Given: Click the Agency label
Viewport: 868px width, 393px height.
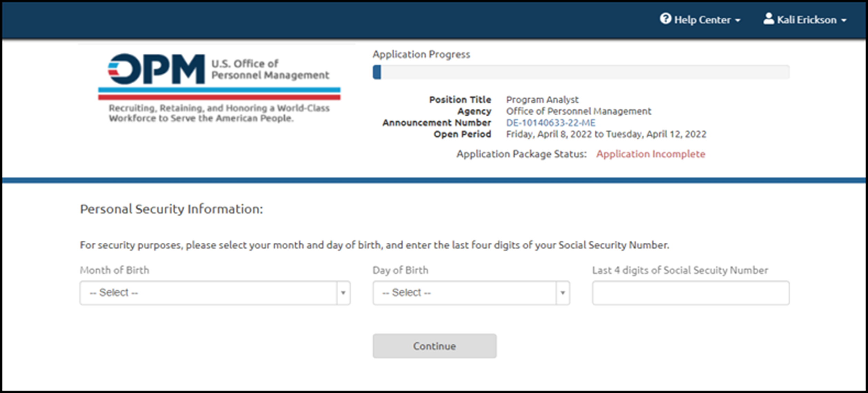Looking at the screenshot, I should [x=474, y=111].
